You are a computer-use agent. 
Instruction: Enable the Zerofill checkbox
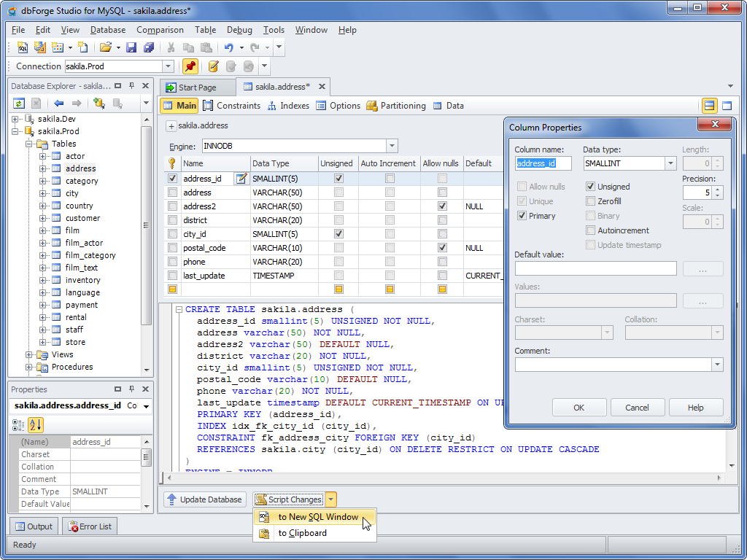coord(590,201)
